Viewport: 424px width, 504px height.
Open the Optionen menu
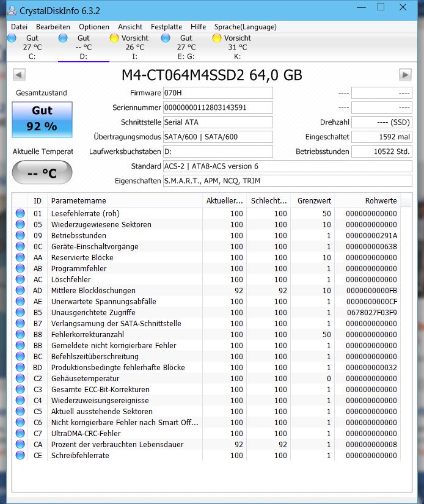point(94,27)
